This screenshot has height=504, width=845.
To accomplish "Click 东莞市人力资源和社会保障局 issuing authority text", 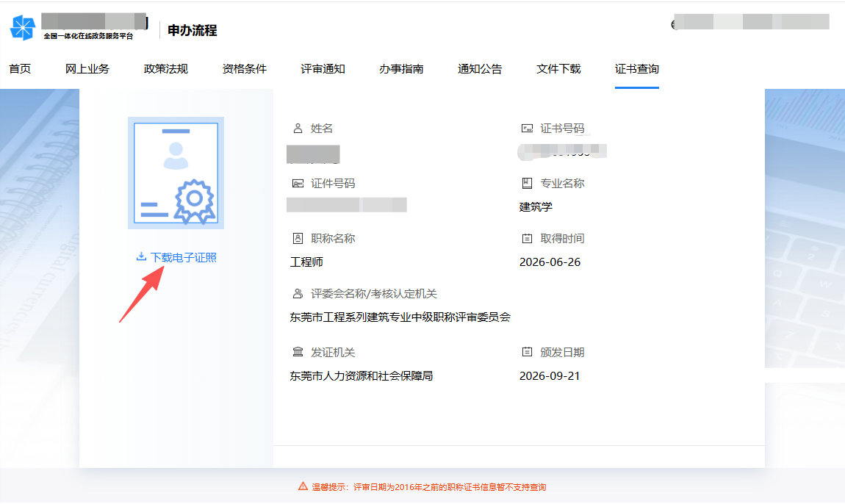I will 361,375.
